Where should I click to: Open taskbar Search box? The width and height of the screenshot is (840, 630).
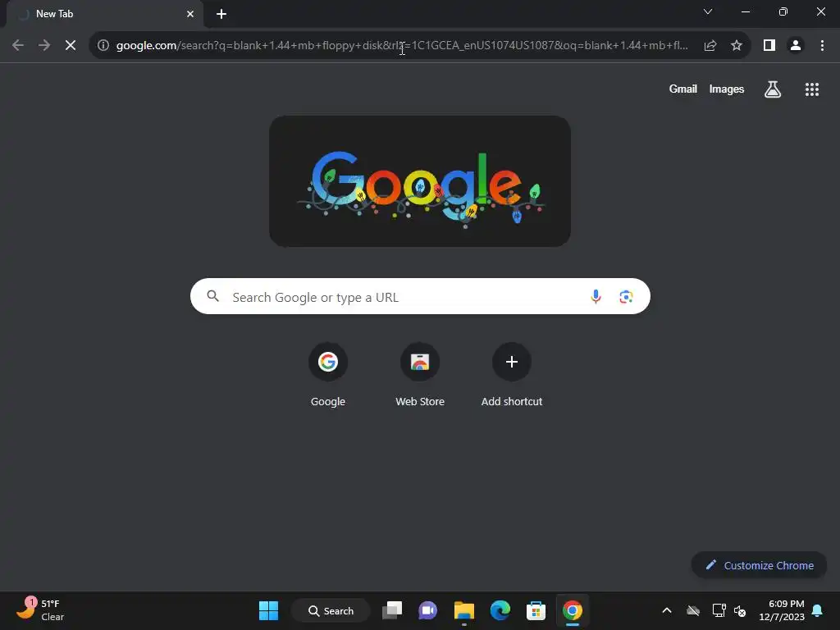(331, 610)
